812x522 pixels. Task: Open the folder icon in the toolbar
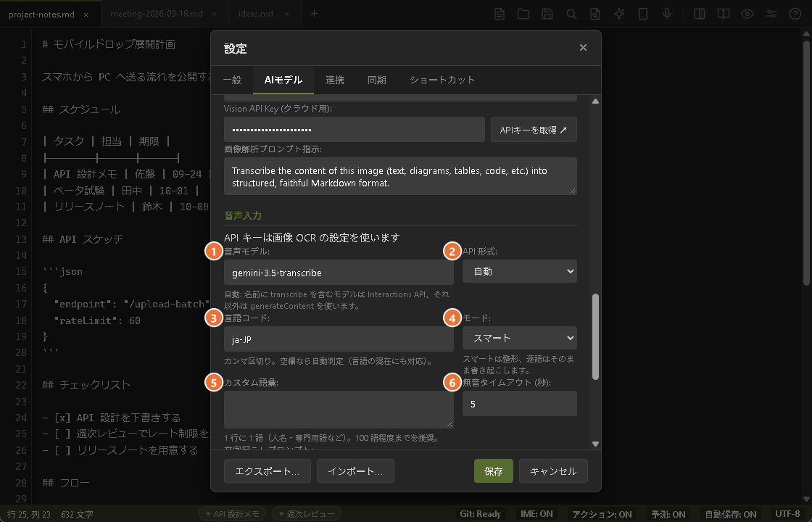(x=523, y=14)
